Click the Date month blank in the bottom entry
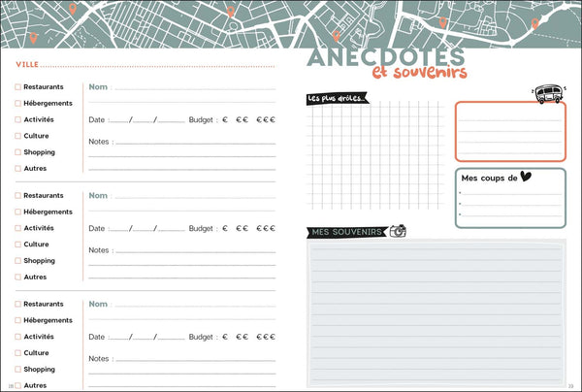This screenshot has width=582, height=392. pos(143,338)
